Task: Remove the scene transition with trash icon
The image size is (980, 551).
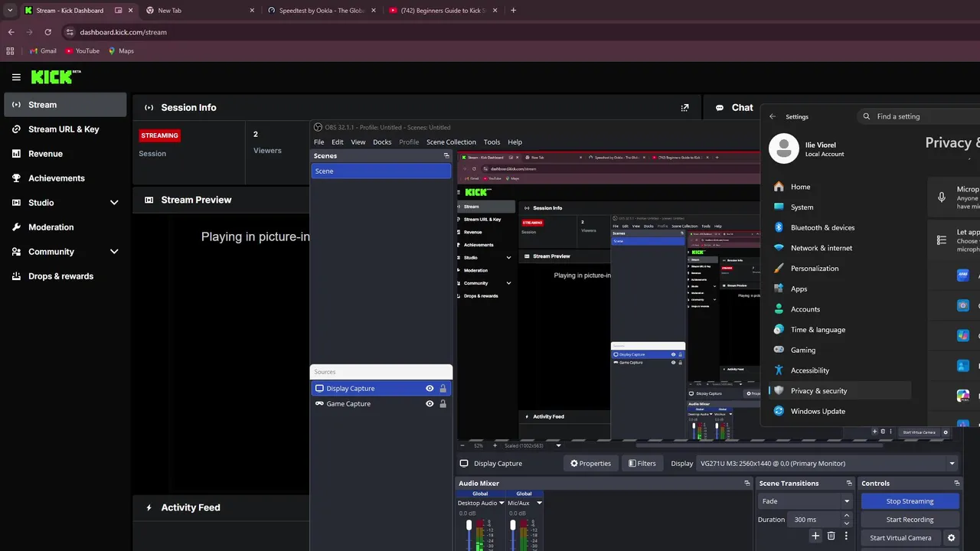Action: point(831,536)
